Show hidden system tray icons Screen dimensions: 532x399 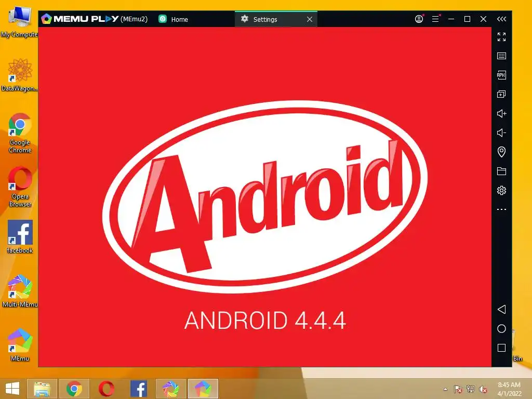pyautogui.click(x=445, y=389)
